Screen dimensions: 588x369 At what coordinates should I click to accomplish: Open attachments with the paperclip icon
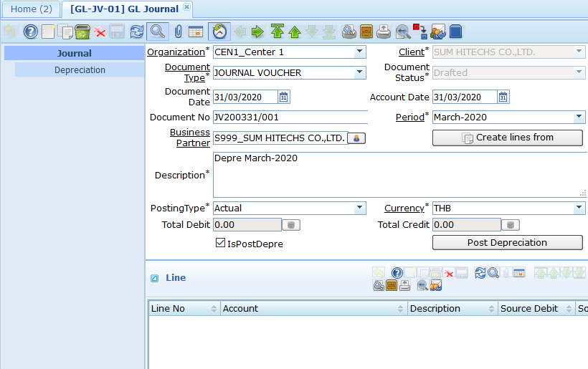178,32
